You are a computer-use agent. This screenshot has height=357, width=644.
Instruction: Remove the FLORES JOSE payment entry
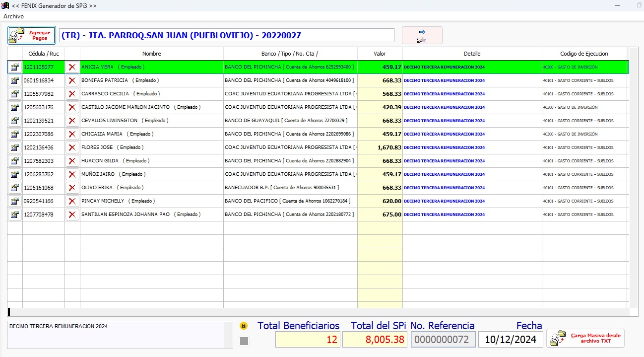72,147
